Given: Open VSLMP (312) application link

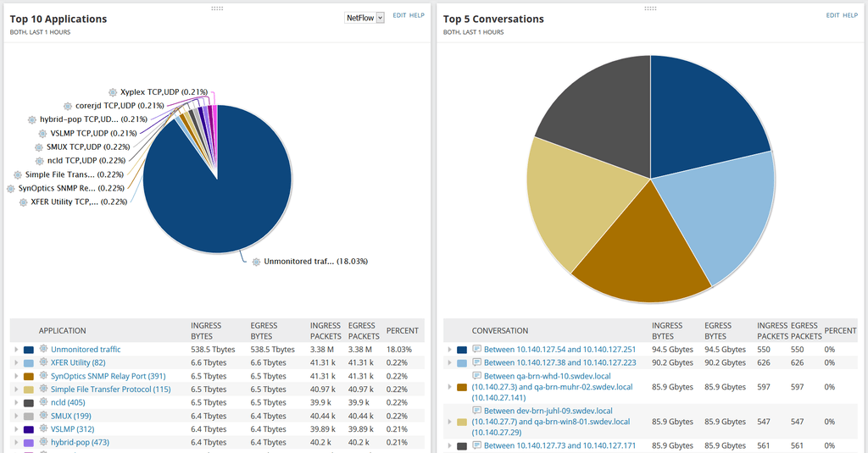Looking at the screenshot, I should (x=73, y=429).
